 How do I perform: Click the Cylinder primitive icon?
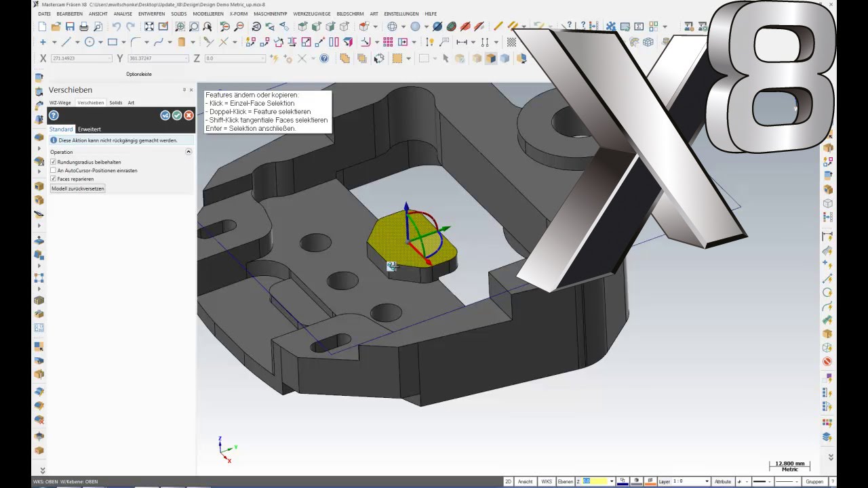pos(181,42)
